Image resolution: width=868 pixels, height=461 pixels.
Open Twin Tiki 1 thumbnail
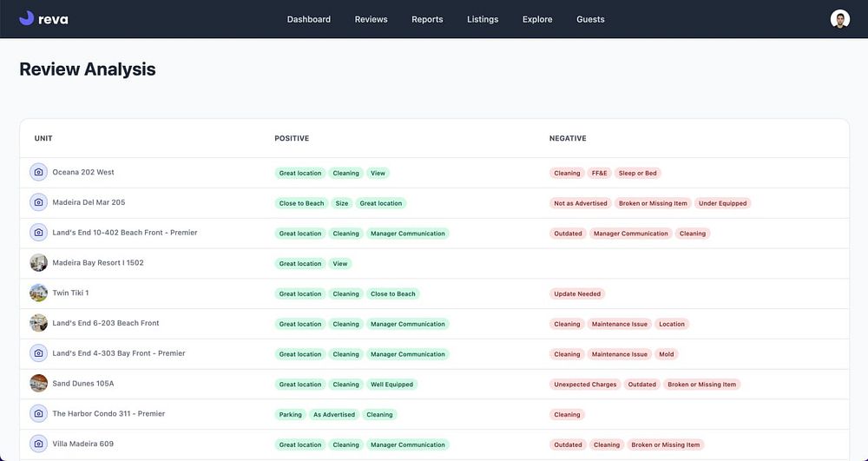[38, 293]
